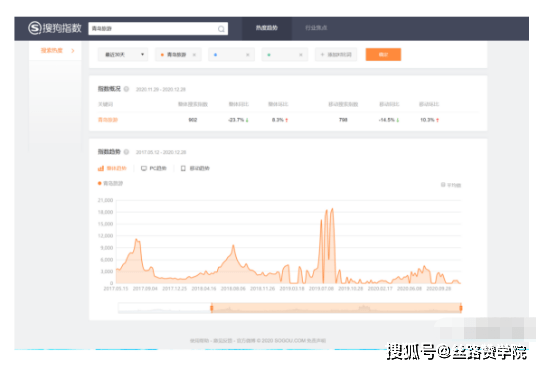Toggle orange legend dot for keyword series

coord(100,183)
